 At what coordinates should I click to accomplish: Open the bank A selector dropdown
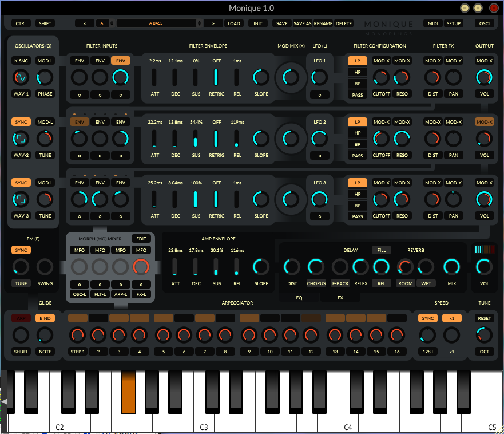(x=105, y=23)
